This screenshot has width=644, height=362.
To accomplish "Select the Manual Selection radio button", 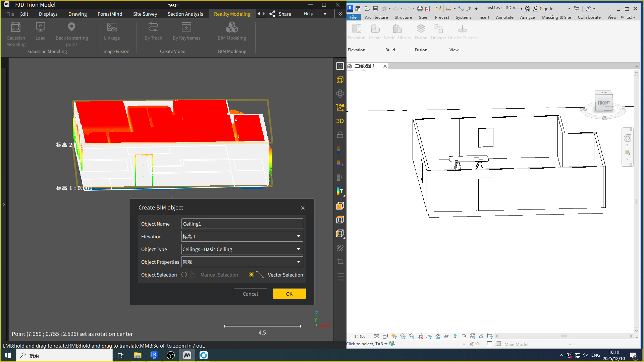I will tap(184, 275).
